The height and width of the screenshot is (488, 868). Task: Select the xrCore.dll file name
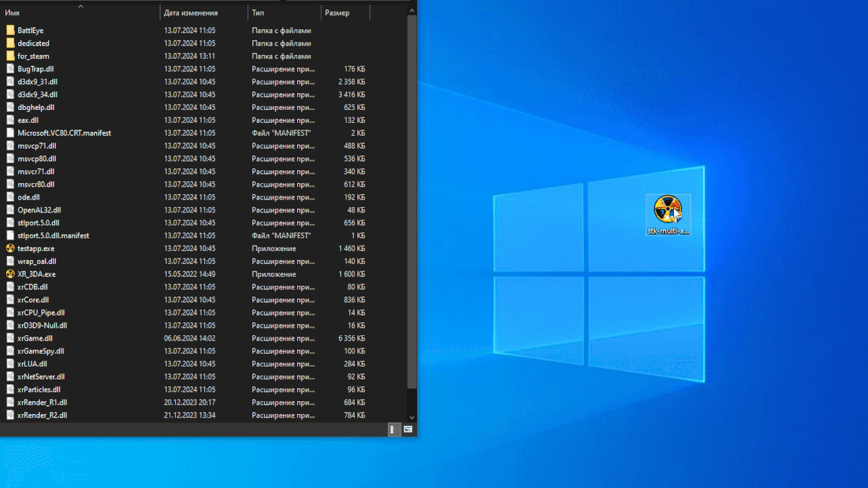[x=33, y=299]
